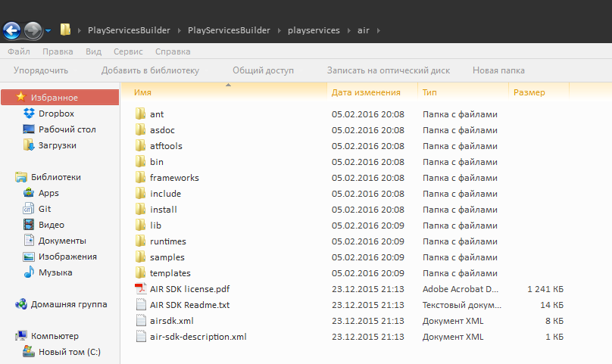Select Библиотеки libraries icon

[21, 177]
